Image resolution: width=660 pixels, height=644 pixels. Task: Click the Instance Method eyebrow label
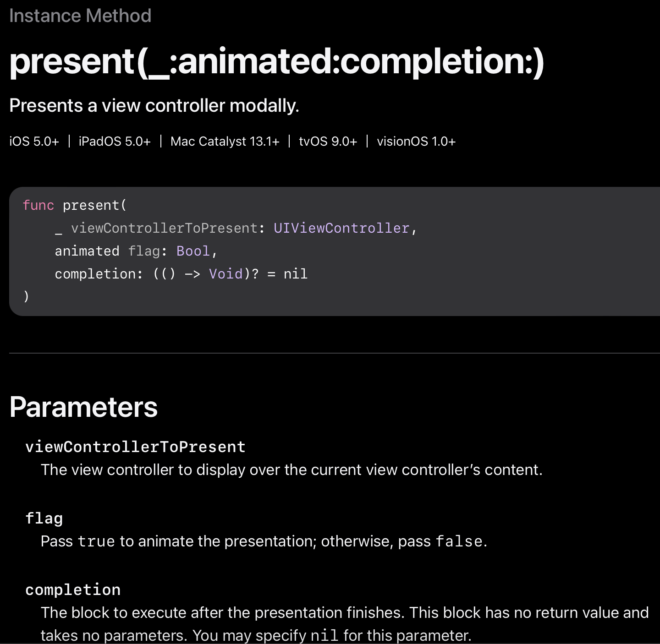pos(80,16)
